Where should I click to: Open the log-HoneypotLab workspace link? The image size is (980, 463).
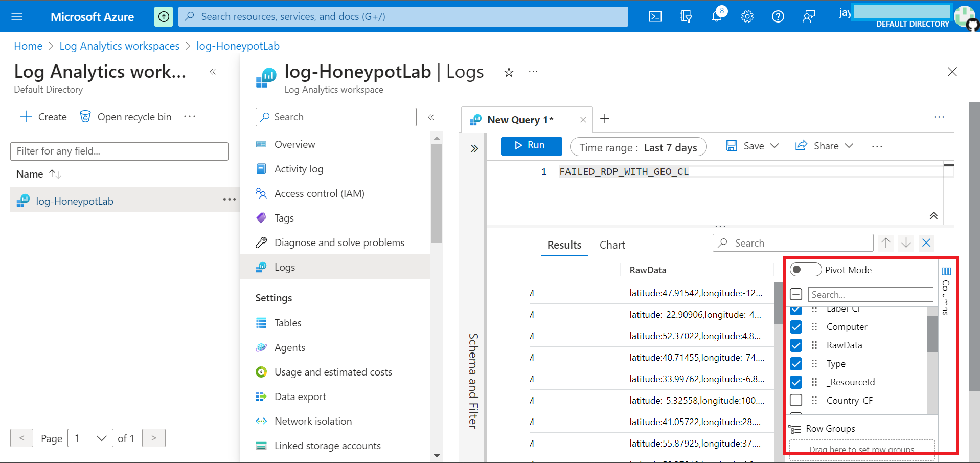click(x=75, y=201)
